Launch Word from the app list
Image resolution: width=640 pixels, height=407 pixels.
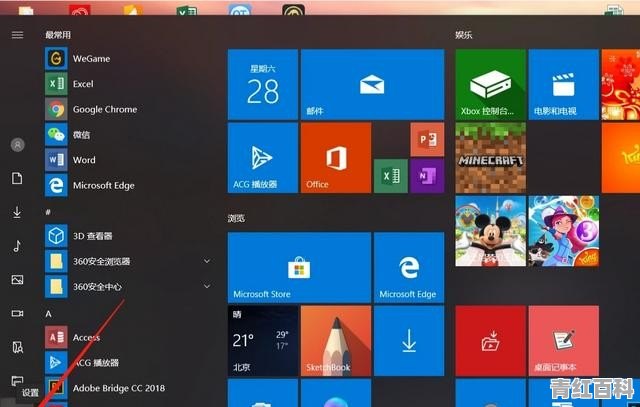click(x=127, y=160)
